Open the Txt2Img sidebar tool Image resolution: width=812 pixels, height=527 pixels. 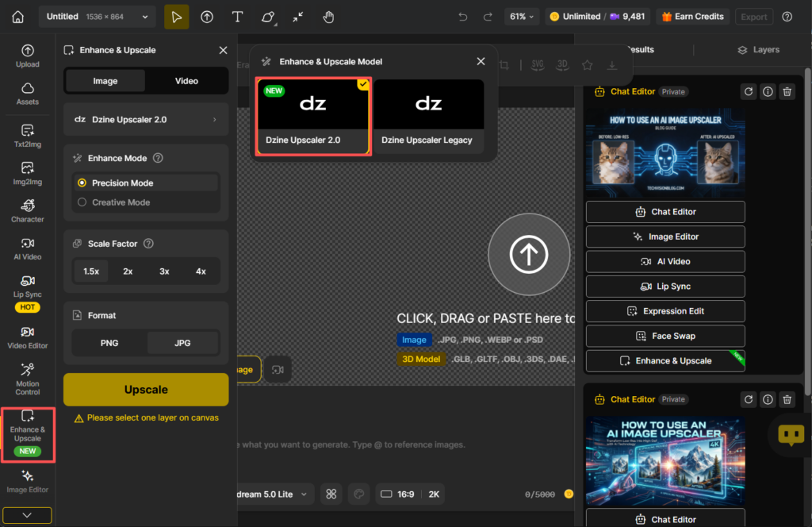(28, 135)
